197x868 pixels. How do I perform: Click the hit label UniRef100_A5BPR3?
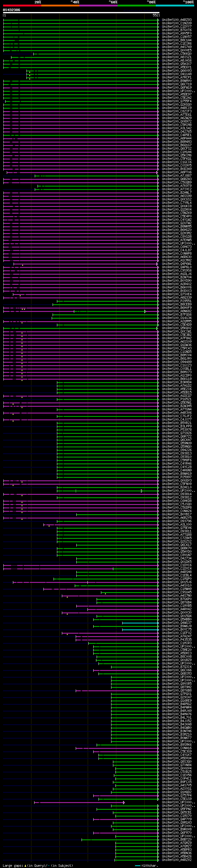click(x=176, y=850)
